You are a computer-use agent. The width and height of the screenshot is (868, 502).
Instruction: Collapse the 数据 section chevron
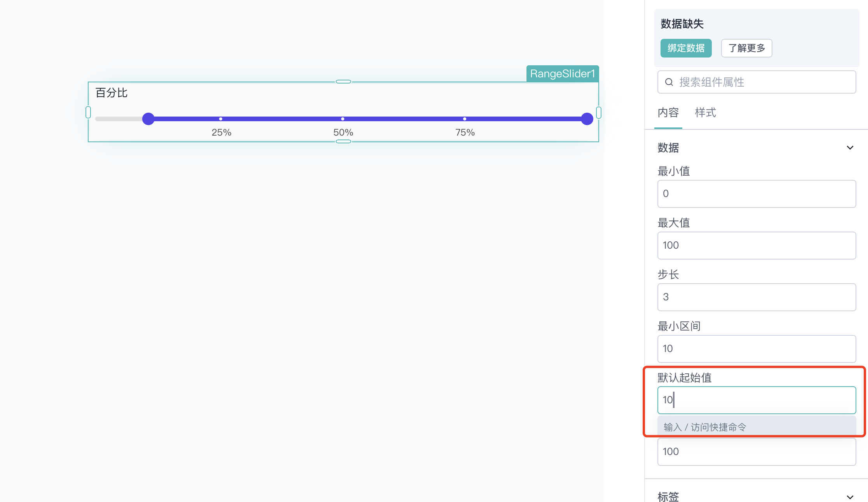(x=850, y=148)
